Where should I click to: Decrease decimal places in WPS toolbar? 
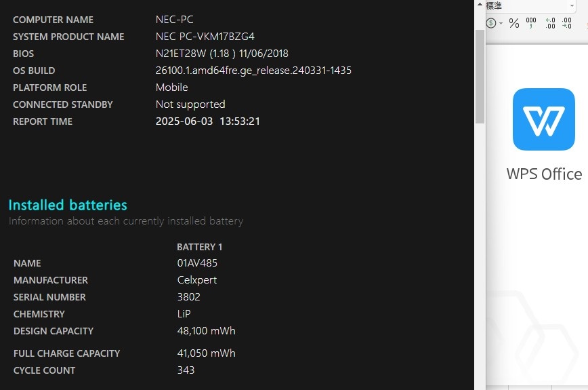point(566,23)
